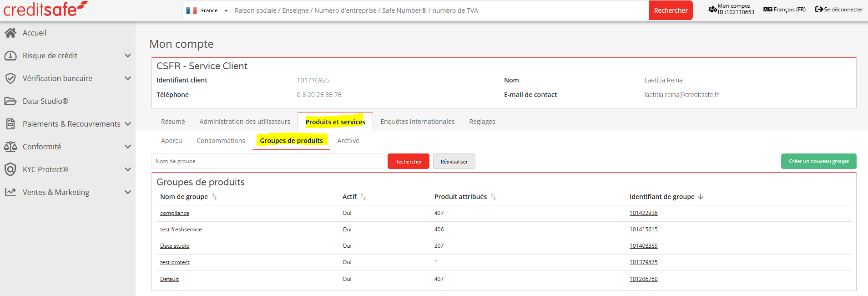Open the compliance group link
This screenshot has width=868, height=296.
point(175,213)
